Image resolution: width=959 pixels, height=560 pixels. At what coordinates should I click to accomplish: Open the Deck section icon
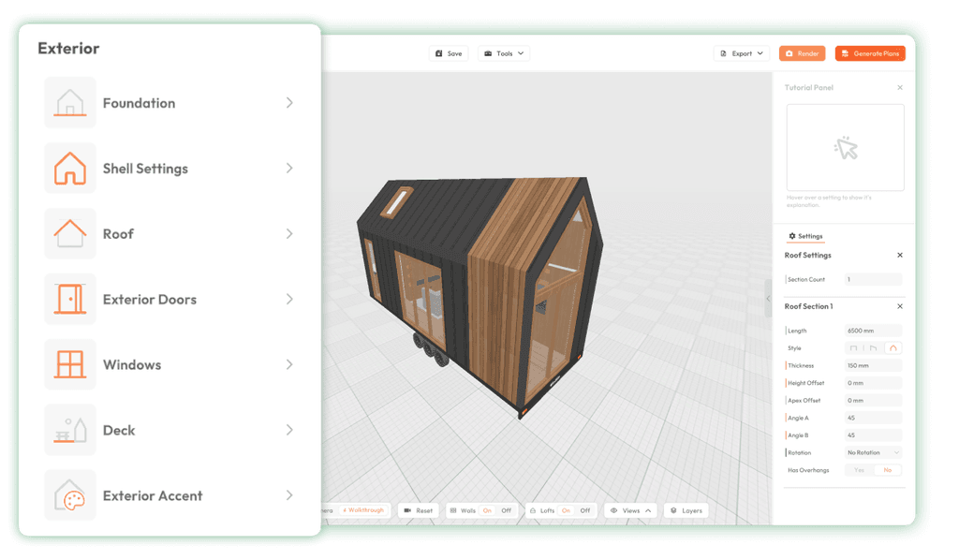pos(70,430)
